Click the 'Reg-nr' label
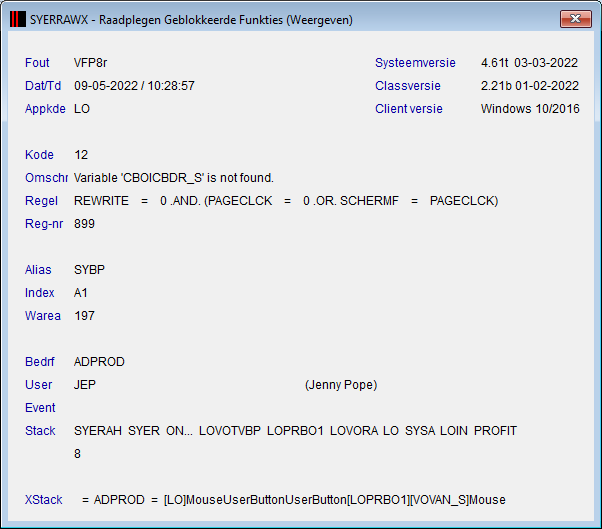This screenshot has height=529, width=602. (44, 224)
